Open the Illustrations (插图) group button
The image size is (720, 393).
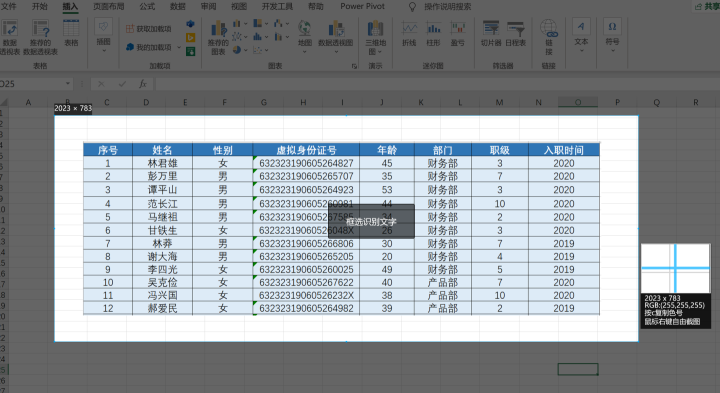point(103,36)
